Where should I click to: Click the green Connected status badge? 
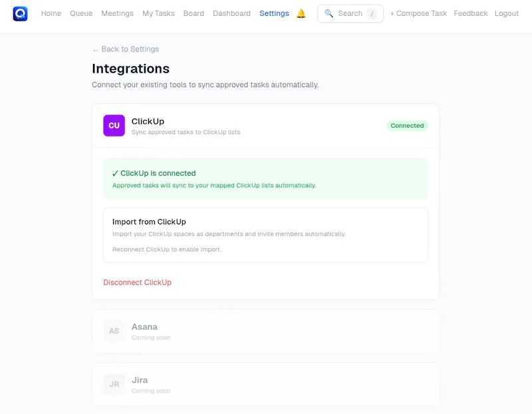(407, 126)
